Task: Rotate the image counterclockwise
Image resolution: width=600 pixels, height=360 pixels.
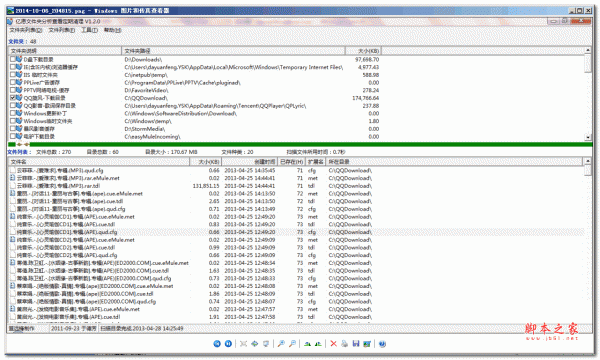Action: point(318,344)
